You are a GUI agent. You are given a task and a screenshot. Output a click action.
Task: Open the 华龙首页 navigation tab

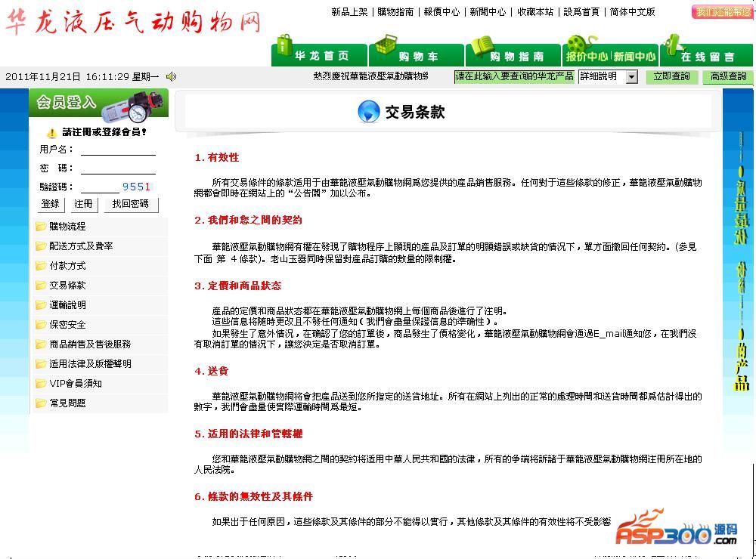319,55
